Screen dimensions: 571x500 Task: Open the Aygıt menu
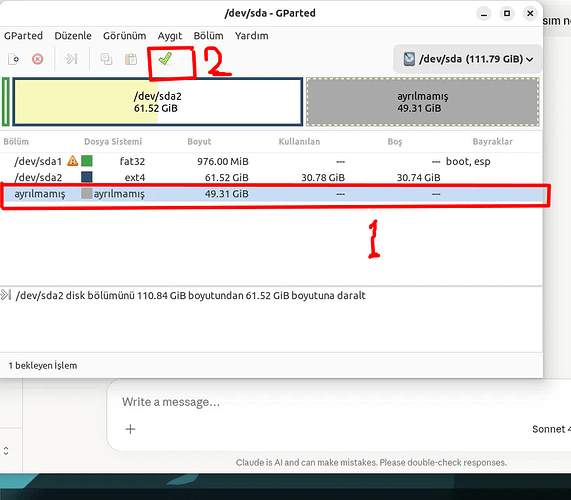coord(170,36)
